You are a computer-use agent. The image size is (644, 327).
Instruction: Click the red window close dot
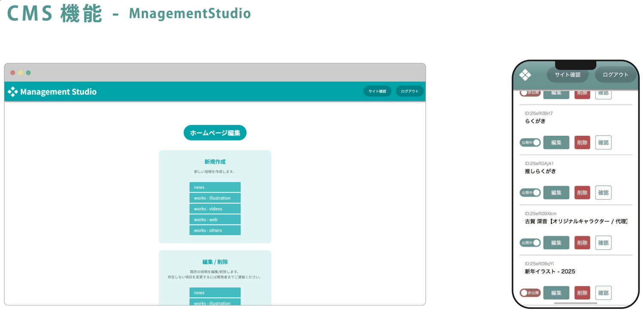coord(13,73)
